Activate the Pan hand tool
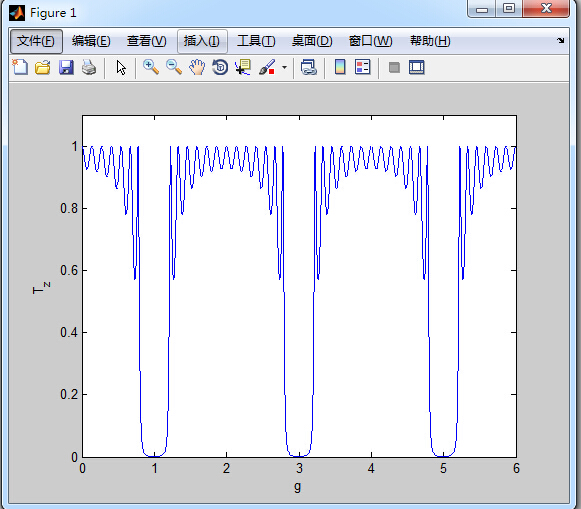Image resolution: width=581 pixels, height=509 pixels. coord(197,67)
